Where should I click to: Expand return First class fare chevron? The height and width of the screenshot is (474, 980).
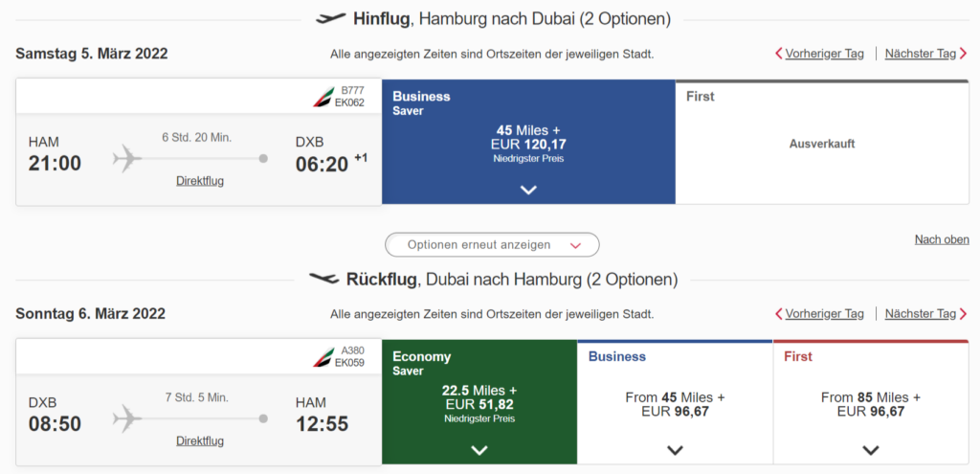pyautogui.click(x=870, y=449)
